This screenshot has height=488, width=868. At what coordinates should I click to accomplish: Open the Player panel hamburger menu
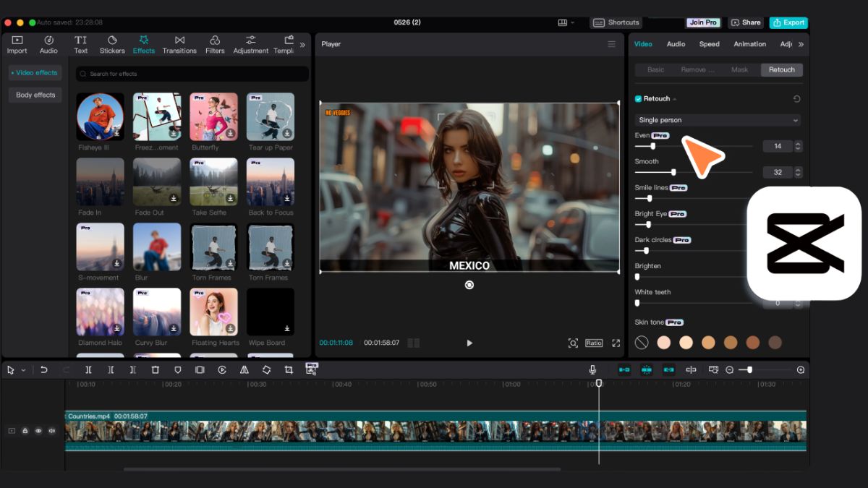click(x=611, y=44)
